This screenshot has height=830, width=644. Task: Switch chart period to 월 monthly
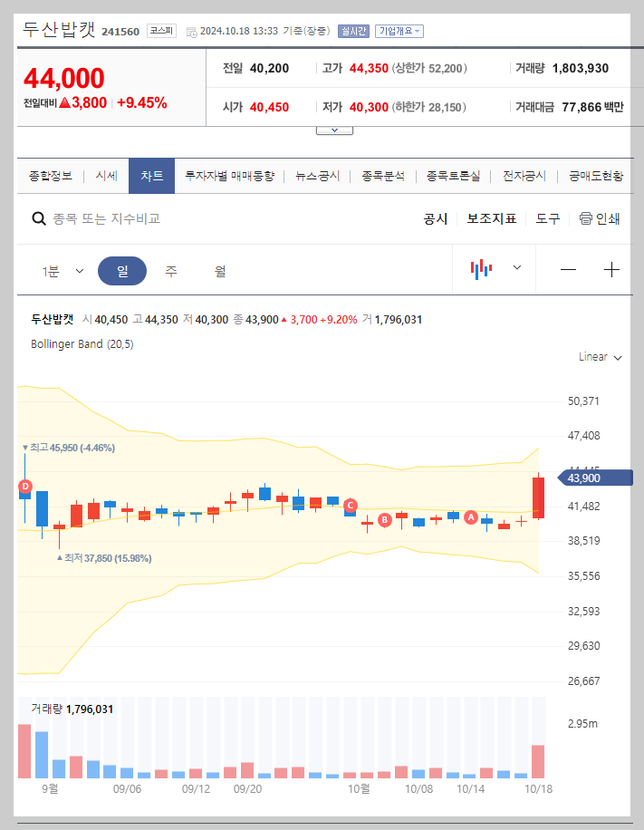222,270
